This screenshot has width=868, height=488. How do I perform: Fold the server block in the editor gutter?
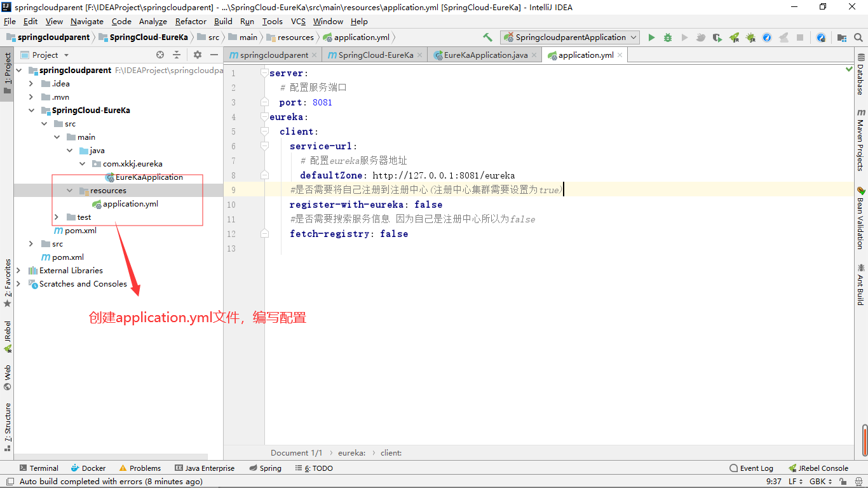[x=264, y=73]
